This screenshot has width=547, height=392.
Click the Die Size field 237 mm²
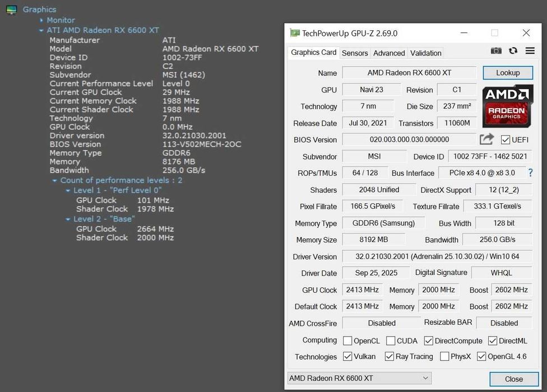click(x=457, y=106)
